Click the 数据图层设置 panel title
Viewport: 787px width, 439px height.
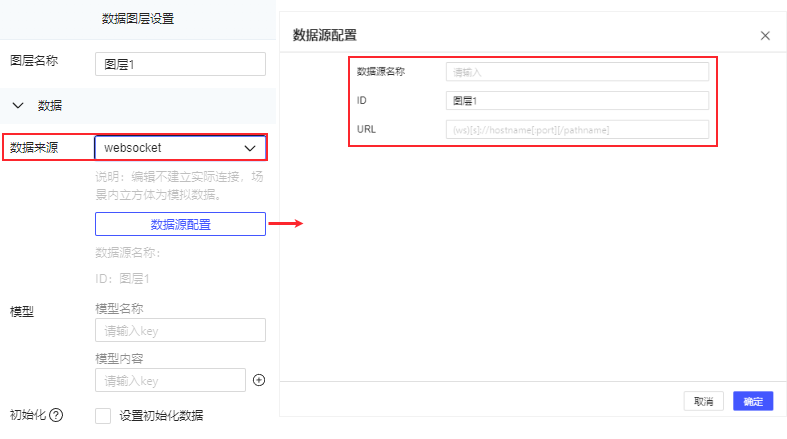coord(137,18)
